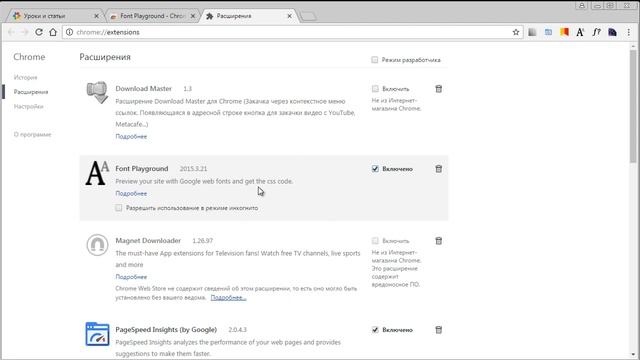Close the Расширения tab
The height and width of the screenshot is (360, 640).
289,16
